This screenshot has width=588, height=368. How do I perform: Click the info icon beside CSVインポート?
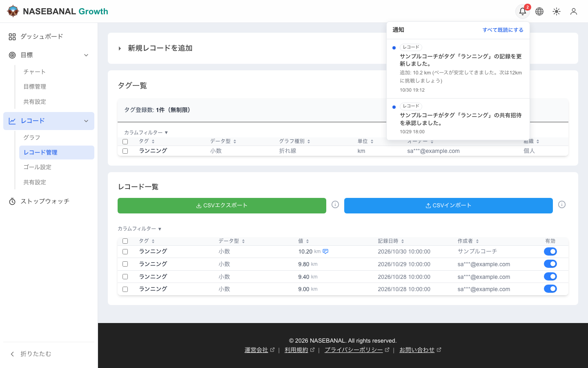click(x=562, y=204)
